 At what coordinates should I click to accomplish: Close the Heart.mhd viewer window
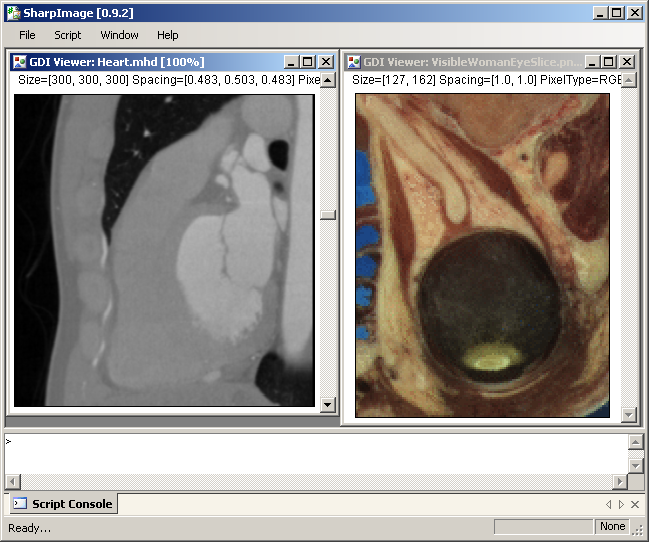326,62
